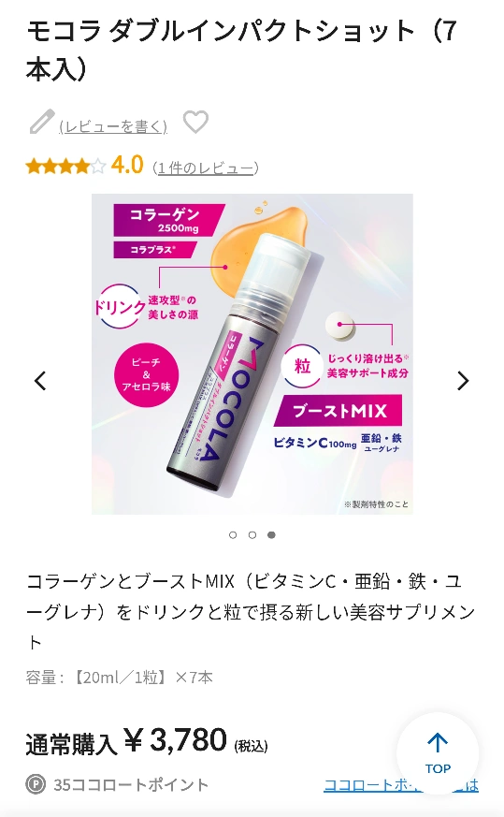The height and width of the screenshot is (817, 504).
Task: Add product to favorites with heart icon
Action: (195, 122)
